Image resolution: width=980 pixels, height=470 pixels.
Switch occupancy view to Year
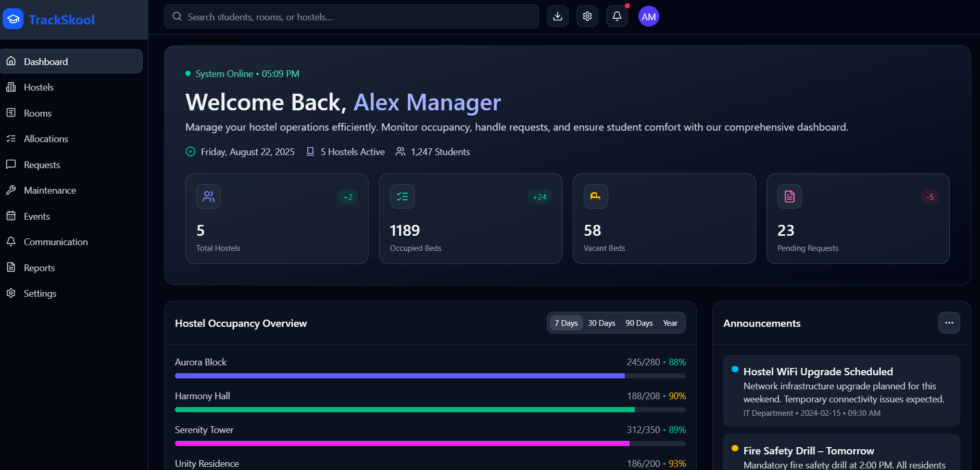(670, 323)
